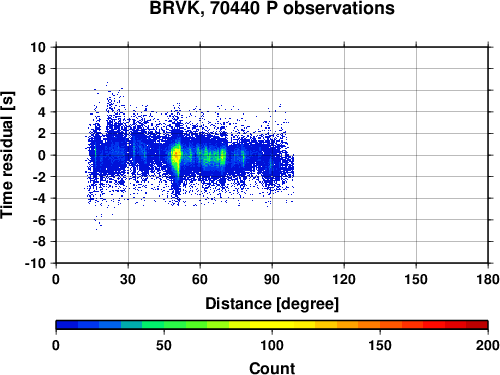Viewport: 500px width, 375px height.
Task: Click the red-yellow density hotspot near 50 degrees
Action: coord(176,155)
